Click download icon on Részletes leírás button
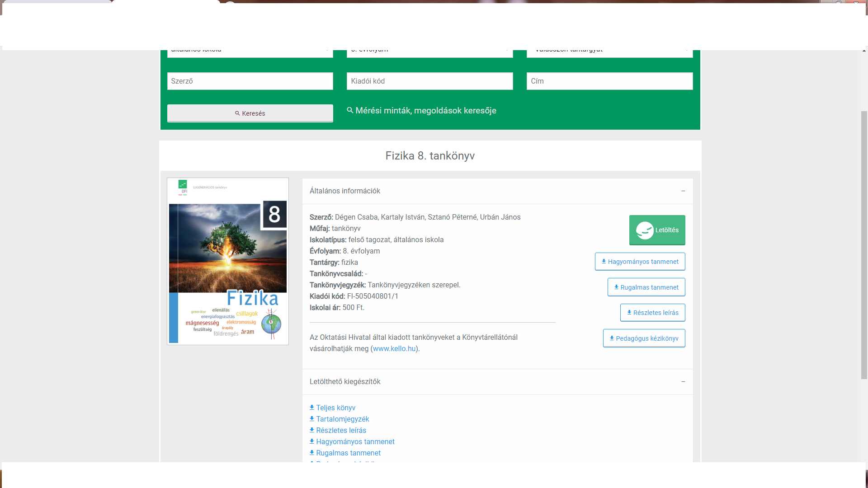Viewport: 868px width, 488px height. [x=629, y=312]
